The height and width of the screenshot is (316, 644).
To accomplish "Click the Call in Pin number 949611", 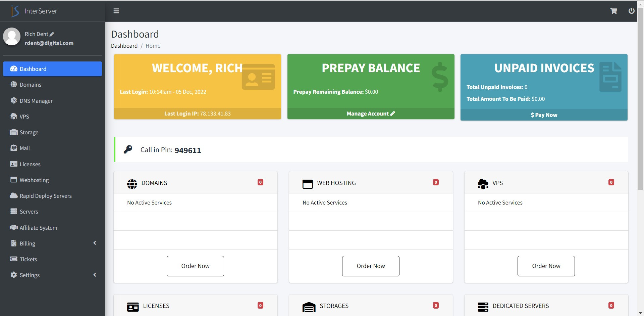I will pyautogui.click(x=188, y=150).
